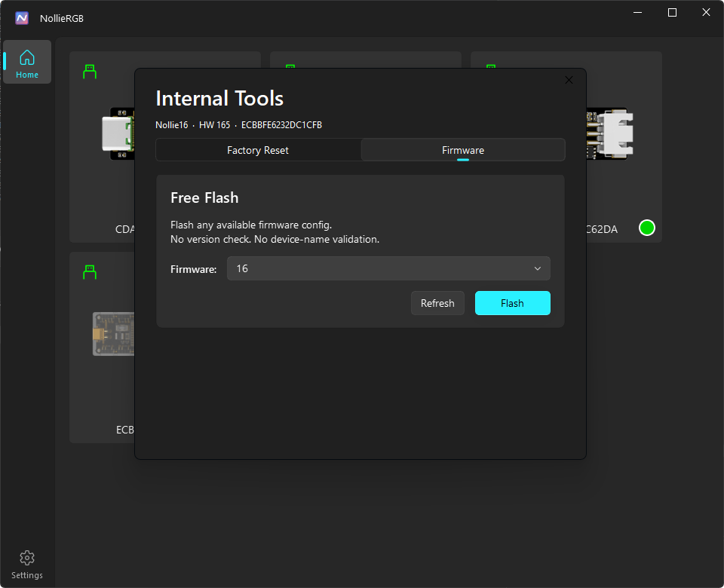Image resolution: width=724 pixels, height=588 pixels.
Task: Minimize the NollieRGB window
Action: 638,13
